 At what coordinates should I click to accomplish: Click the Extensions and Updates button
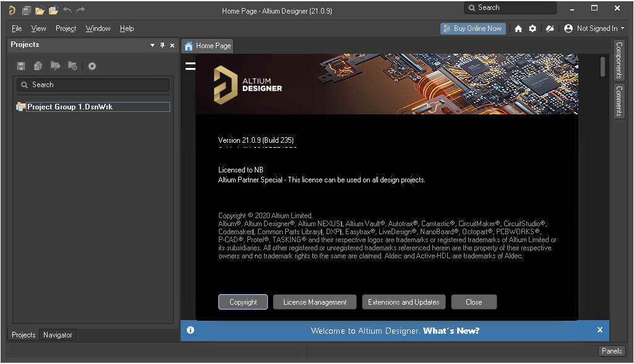tap(403, 302)
